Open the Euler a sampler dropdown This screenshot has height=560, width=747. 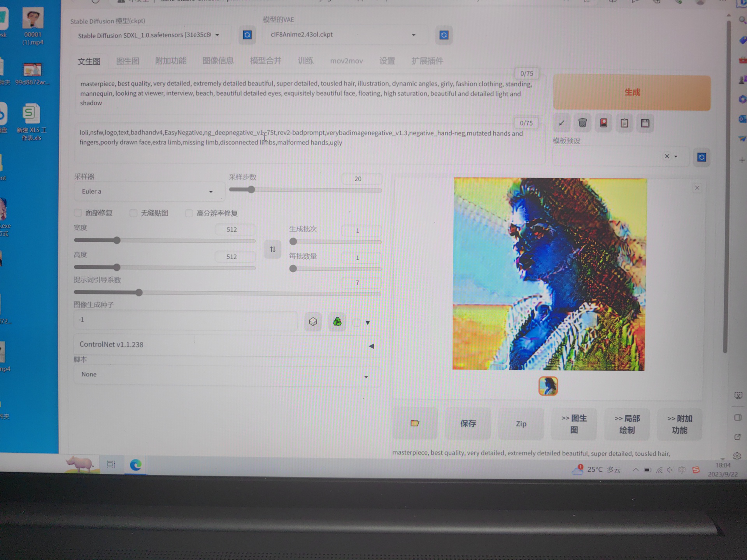[x=148, y=191]
